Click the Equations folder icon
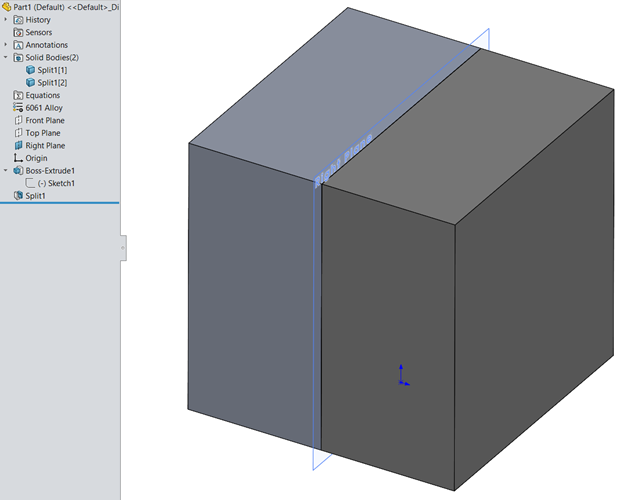 (18, 95)
